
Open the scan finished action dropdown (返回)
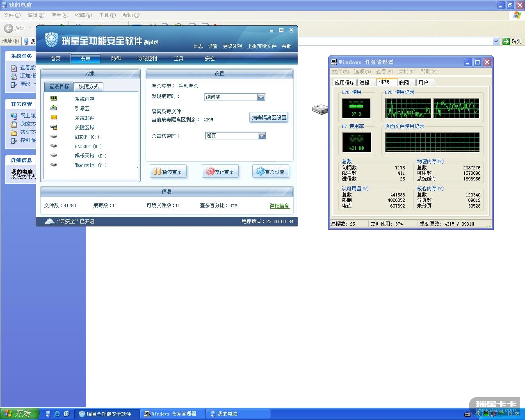[262, 136]
